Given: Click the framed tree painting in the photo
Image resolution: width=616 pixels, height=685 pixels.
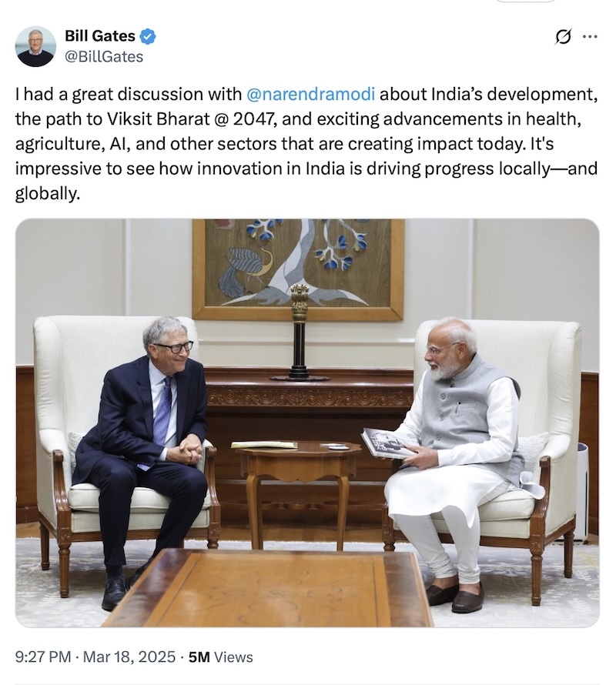Looking at the screenshot, I should click(x=298, y=269).
